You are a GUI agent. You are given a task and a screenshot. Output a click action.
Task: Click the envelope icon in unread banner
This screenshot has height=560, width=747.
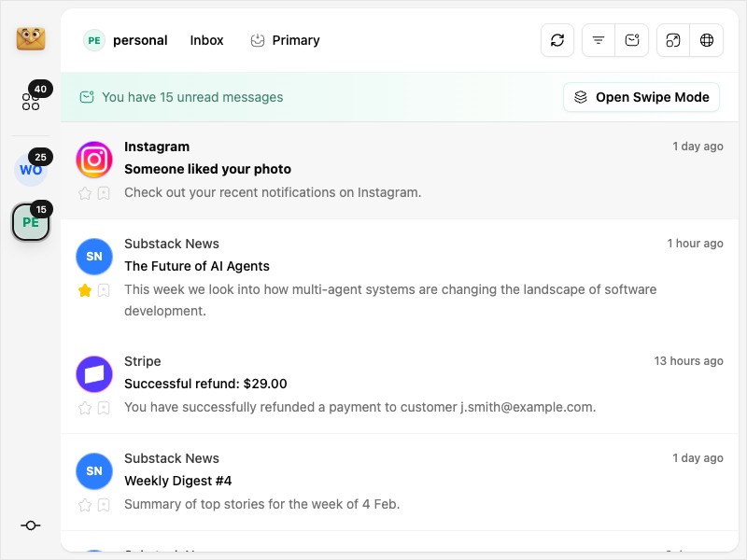point(87,97)
